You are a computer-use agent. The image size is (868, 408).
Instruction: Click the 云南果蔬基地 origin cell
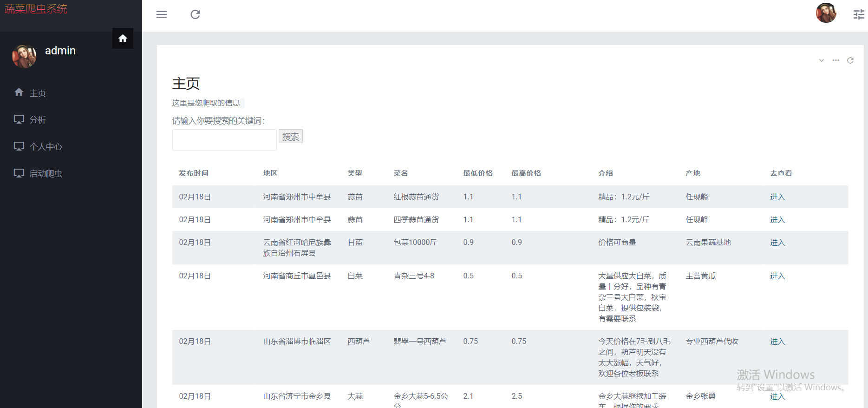coord(708,243)
